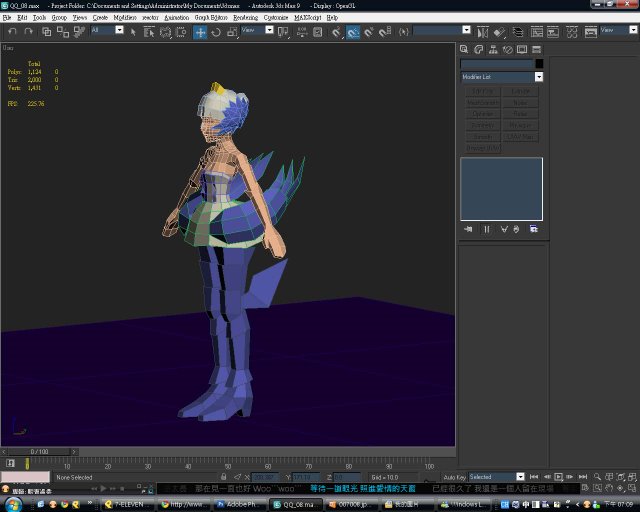Image resolution: width=640 pixels, height=512 pixels.
Task: Click the black object color swatch
Action: tap(539, 64)
